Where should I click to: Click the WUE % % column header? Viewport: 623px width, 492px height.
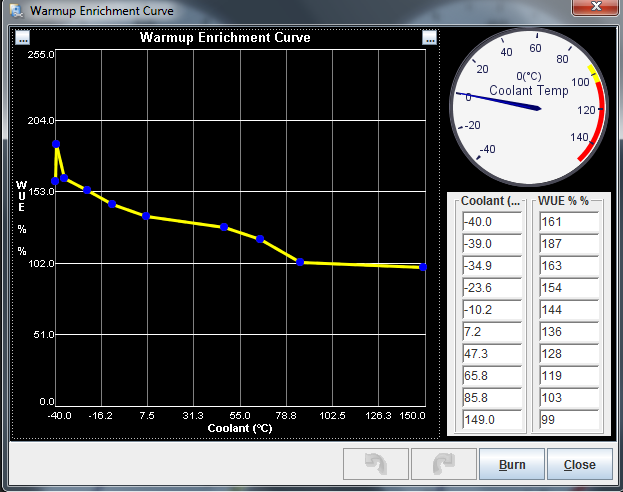[563, 201]
